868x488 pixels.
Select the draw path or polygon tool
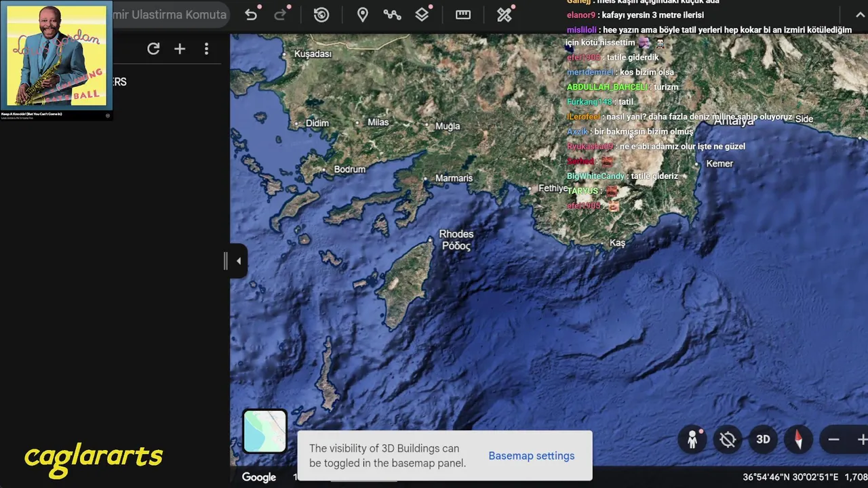coord(392,14)
